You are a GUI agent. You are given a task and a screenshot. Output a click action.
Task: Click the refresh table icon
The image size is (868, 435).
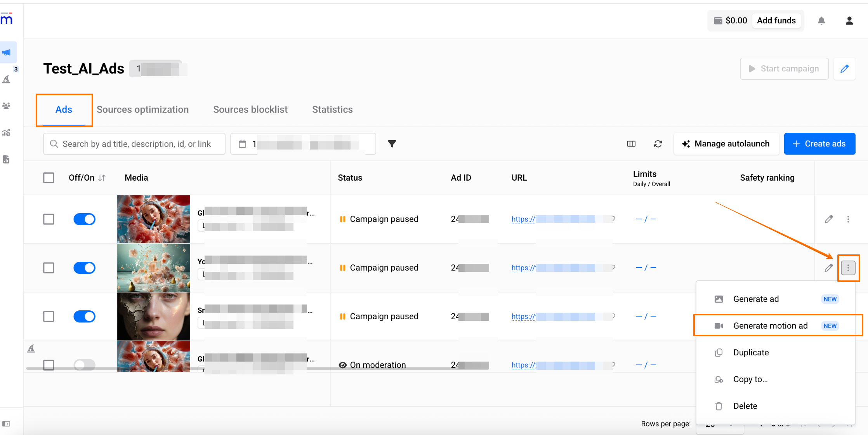[x=658, y=144]
